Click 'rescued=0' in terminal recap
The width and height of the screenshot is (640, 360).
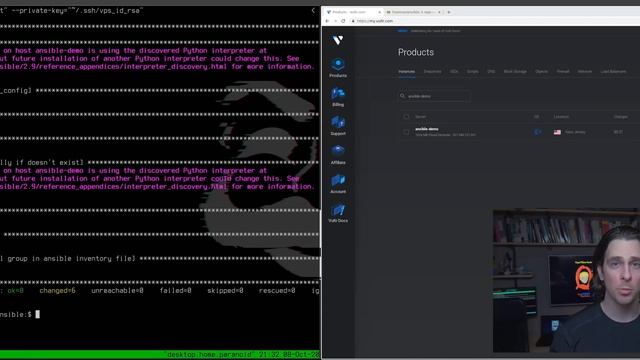tap(277, 291)
